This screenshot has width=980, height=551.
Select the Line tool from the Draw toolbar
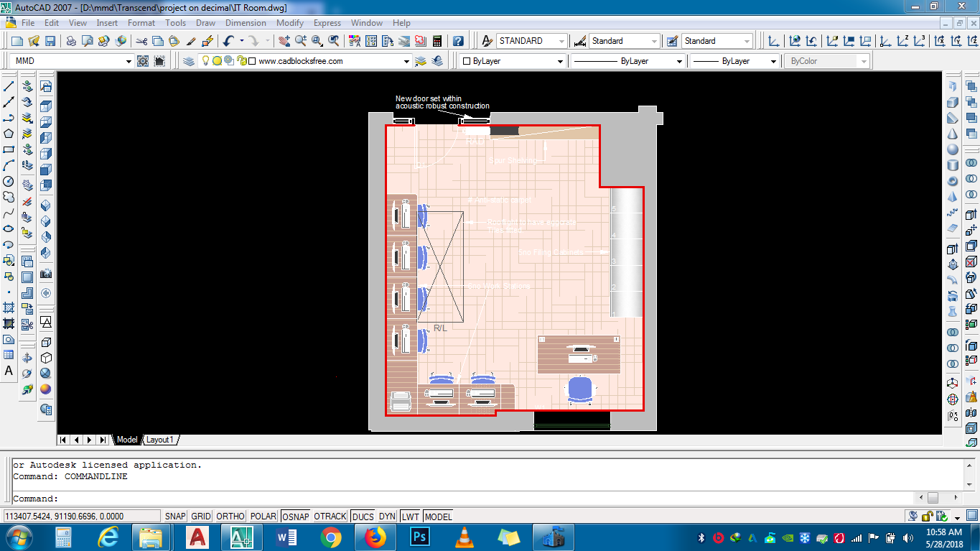click(x=9, y=85)
